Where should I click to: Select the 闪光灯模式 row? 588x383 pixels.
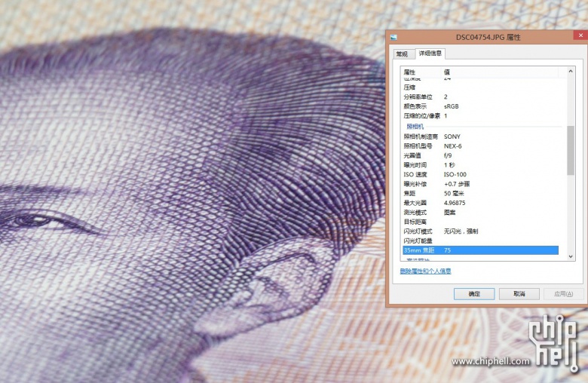[x=481, y=231]
